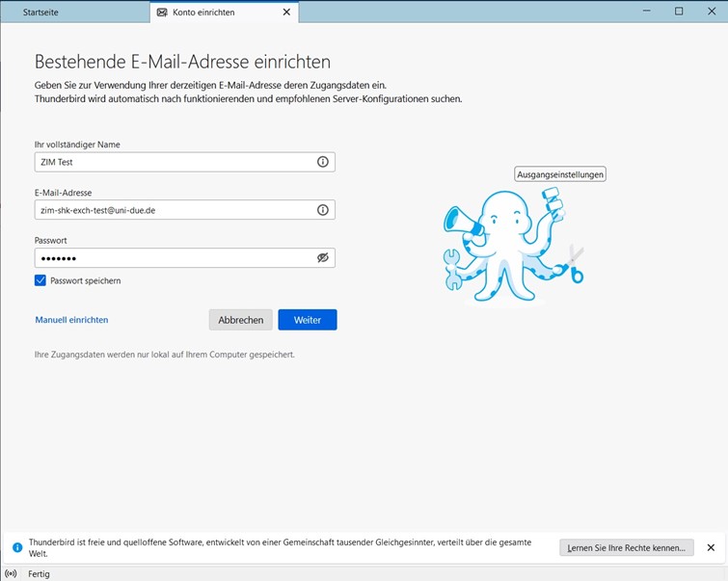This screenshot has width=728, height=581.
Task: Click the connection status icon in status bar
Action: tap(12, 573)
